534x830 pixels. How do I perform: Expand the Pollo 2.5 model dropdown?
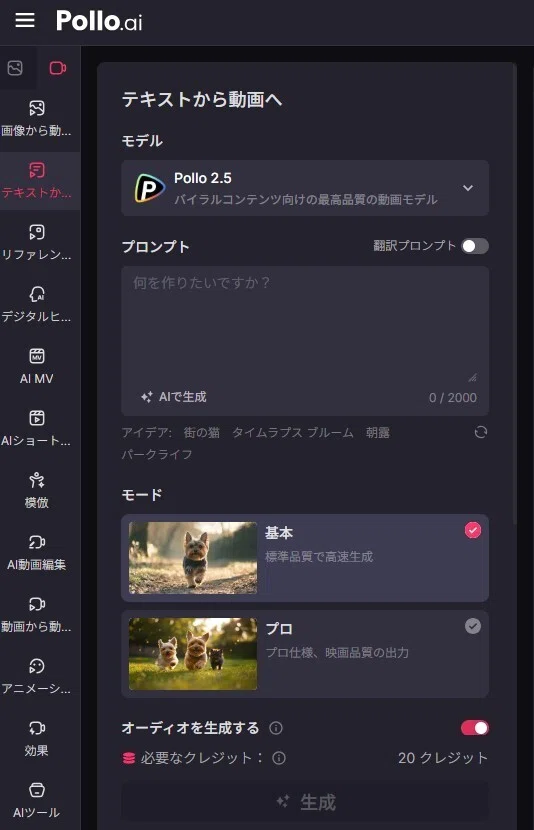click(x=305, y=188)
